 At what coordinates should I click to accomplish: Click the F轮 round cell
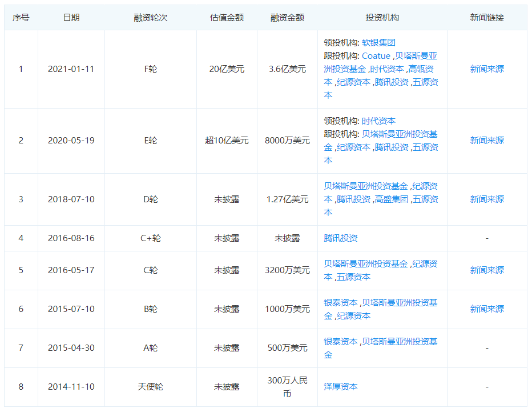pos(151,69)
